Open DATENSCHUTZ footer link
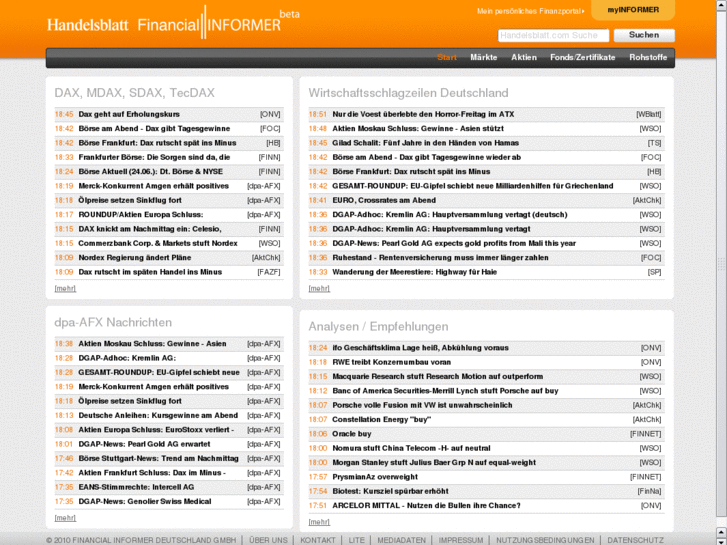The height and width of the screenshot is (545, 727). 635,540
